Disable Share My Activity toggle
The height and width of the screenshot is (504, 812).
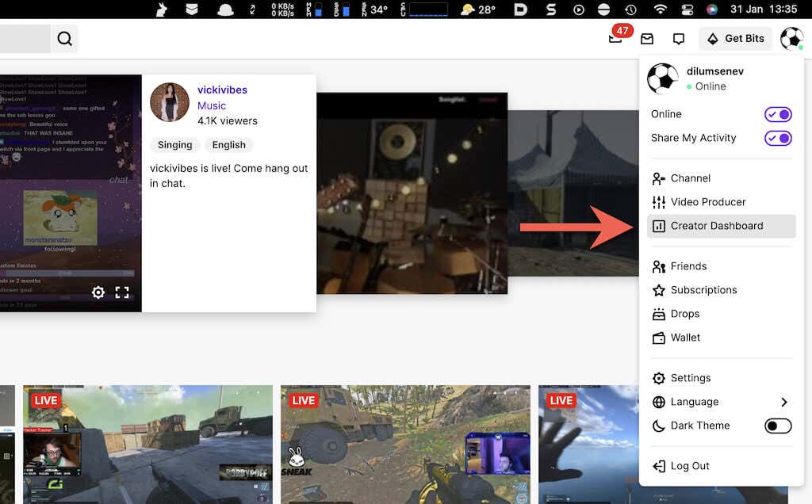(x=778, y=138)
